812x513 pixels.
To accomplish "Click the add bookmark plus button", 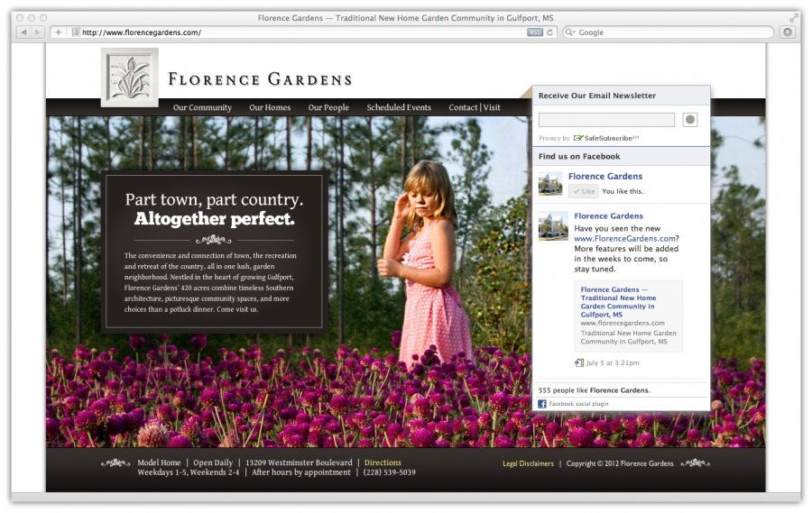I will click(58, 32).
